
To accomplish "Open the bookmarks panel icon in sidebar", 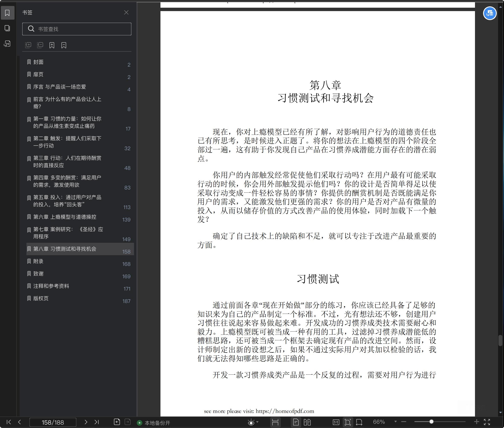I will click(7, 13).
